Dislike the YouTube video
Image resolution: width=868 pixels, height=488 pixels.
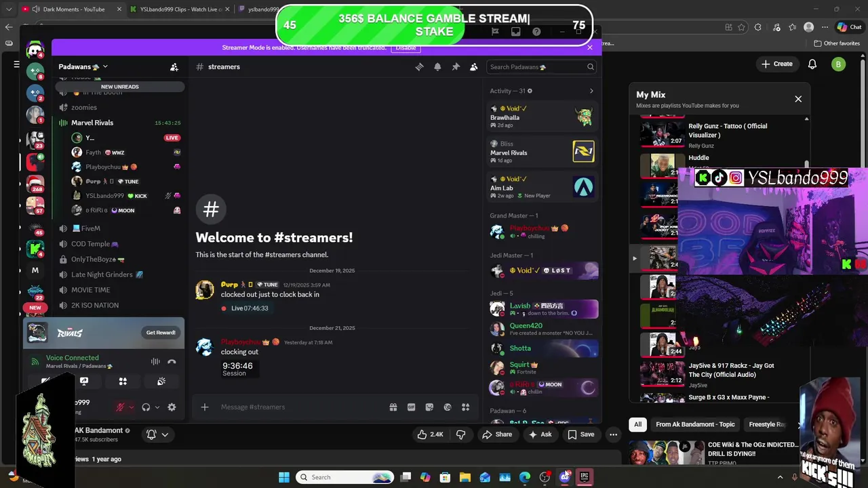460,434
